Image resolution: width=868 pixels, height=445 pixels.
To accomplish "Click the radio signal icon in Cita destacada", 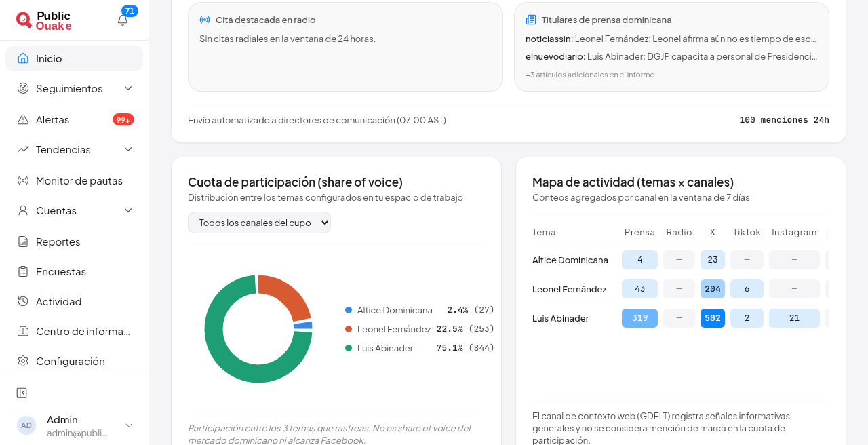I will 205,20.
